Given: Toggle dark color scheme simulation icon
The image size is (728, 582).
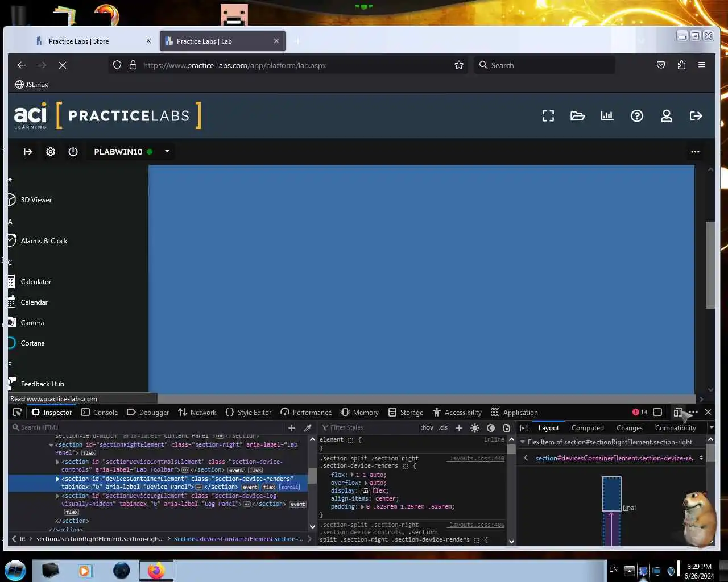Looking at the screenshot, I should (491, 428).
